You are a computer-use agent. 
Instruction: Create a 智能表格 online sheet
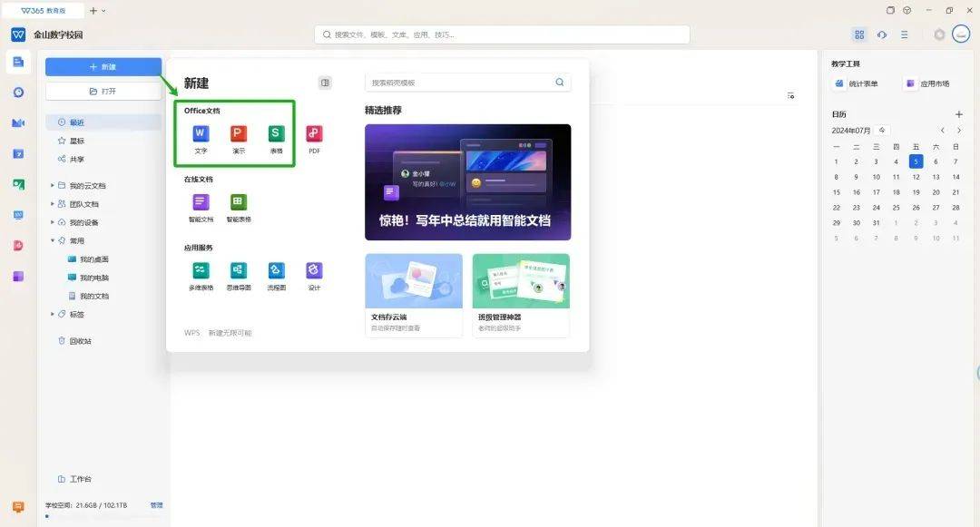(x=238, y=208)
